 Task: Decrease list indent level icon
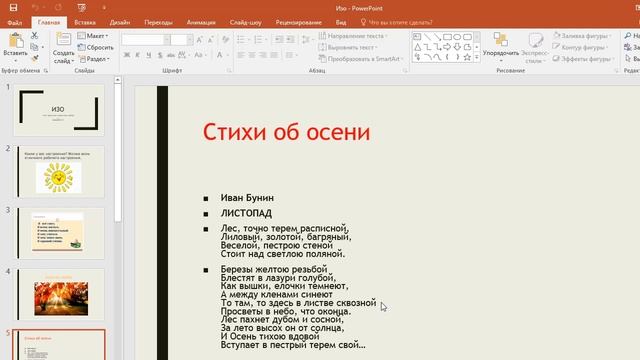pos(279,40)
